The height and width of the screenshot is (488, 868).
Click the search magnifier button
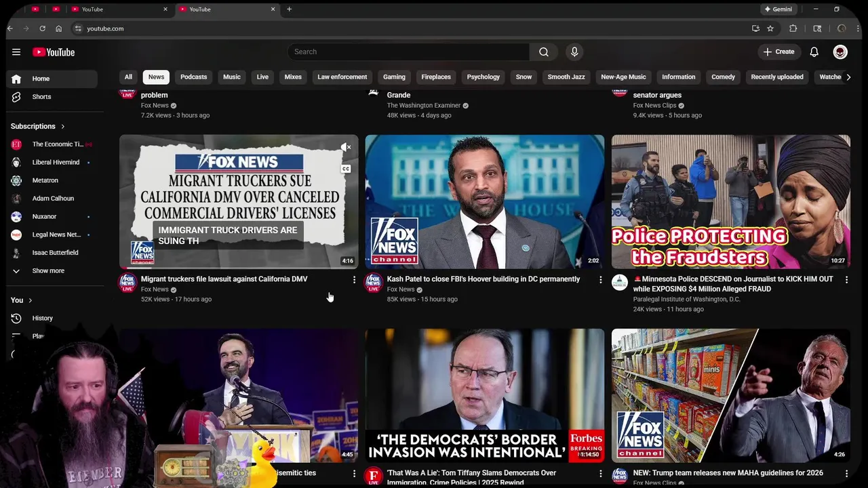(544, 52)
